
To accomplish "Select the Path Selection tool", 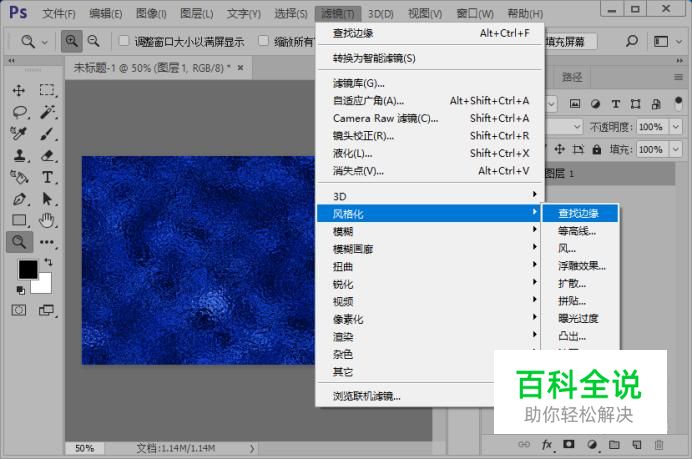I will [x=47, y=199].
